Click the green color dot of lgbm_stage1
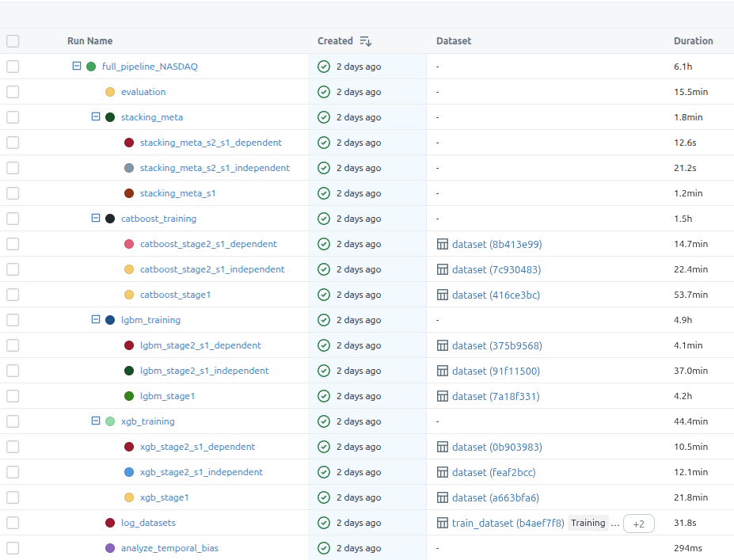Screen dimensions: 734x560 129,396
